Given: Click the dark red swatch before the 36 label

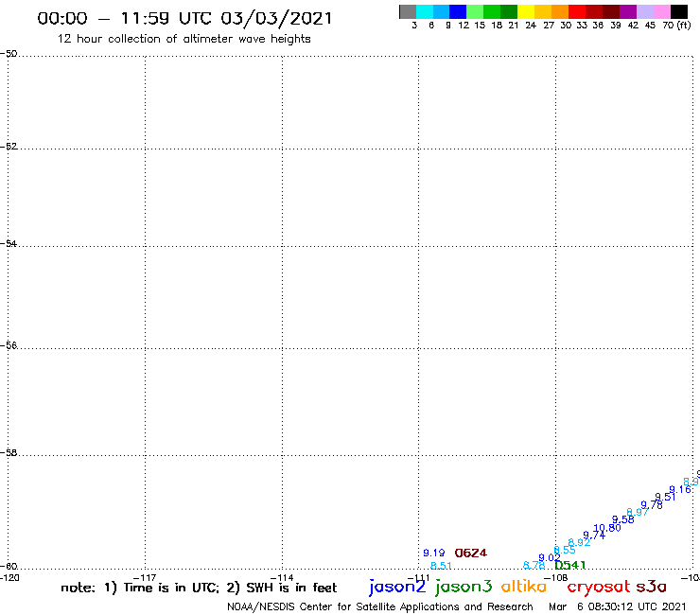Looking at the screenshot, I should [594, 11].
